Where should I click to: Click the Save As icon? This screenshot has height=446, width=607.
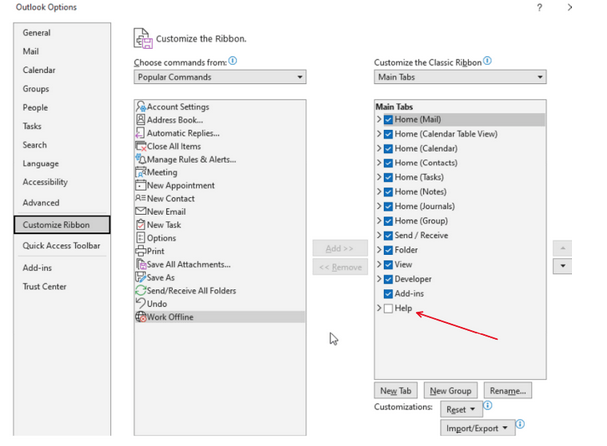(141, 277)
